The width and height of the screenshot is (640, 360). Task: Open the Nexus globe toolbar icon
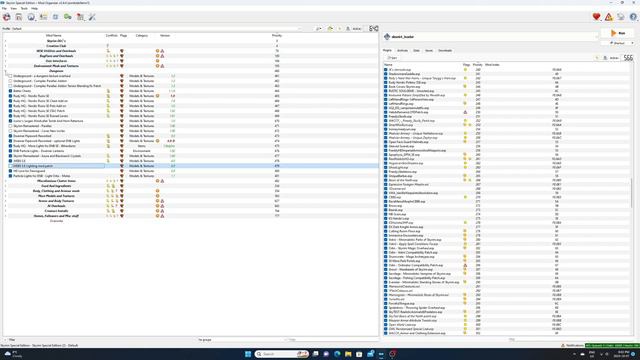click(31, 17)
